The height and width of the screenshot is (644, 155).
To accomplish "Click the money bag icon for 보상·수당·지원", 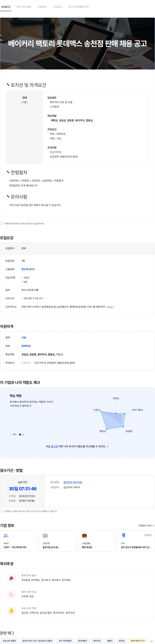I will pos(11,611).
